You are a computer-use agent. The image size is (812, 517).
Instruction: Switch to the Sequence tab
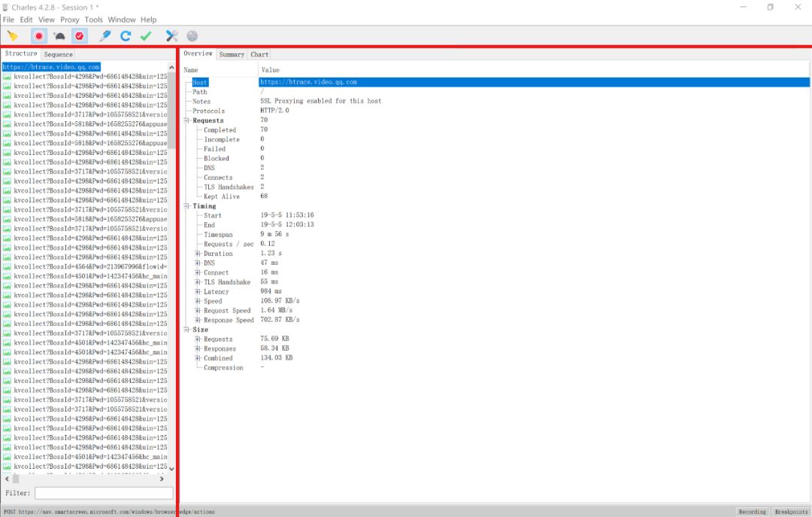[58, 54]
